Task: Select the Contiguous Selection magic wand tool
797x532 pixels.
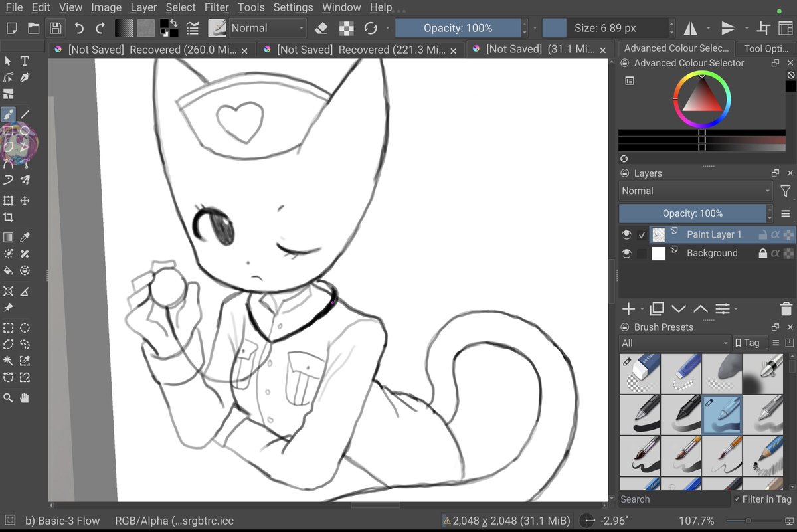Action: (x=8, y=361)
